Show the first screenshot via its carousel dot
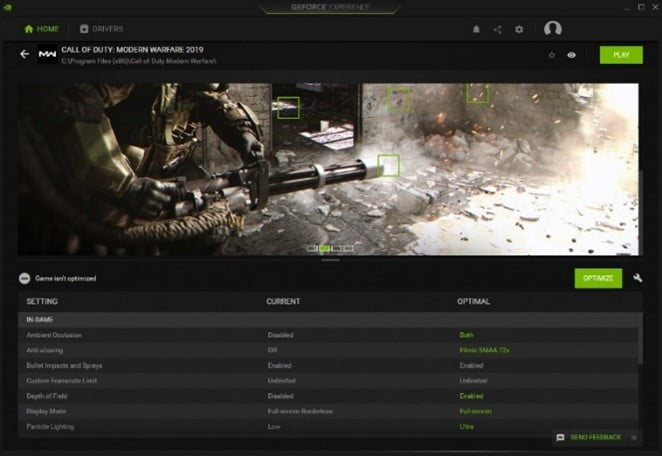This screenshot has height=456, width=662. click(312, 249)
